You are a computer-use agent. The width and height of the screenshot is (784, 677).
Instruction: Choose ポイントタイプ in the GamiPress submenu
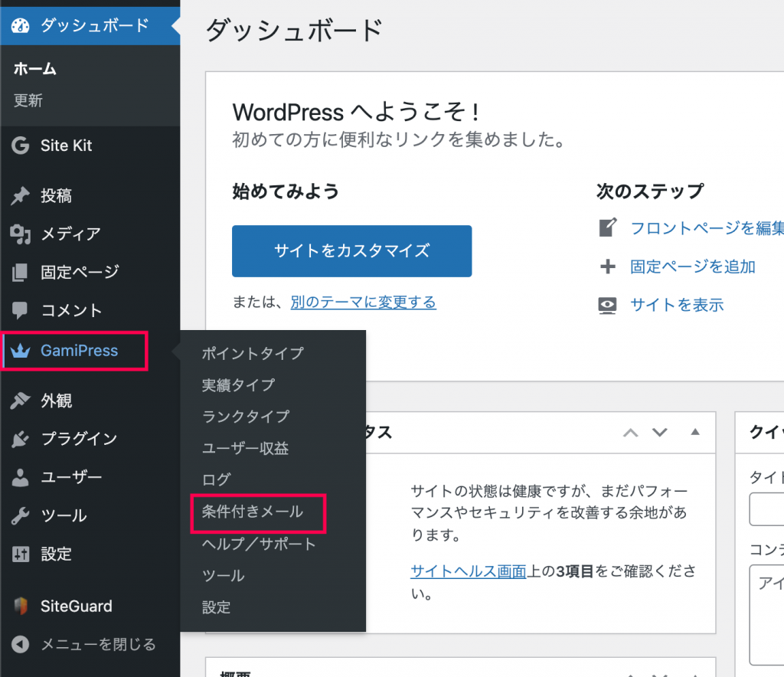253,354
